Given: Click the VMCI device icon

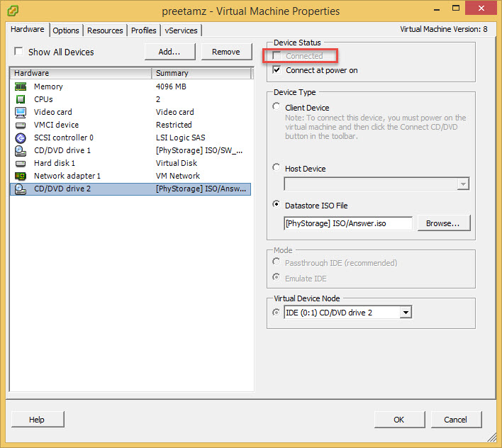Looking at the screenshot, I should [x=21, y=125].
